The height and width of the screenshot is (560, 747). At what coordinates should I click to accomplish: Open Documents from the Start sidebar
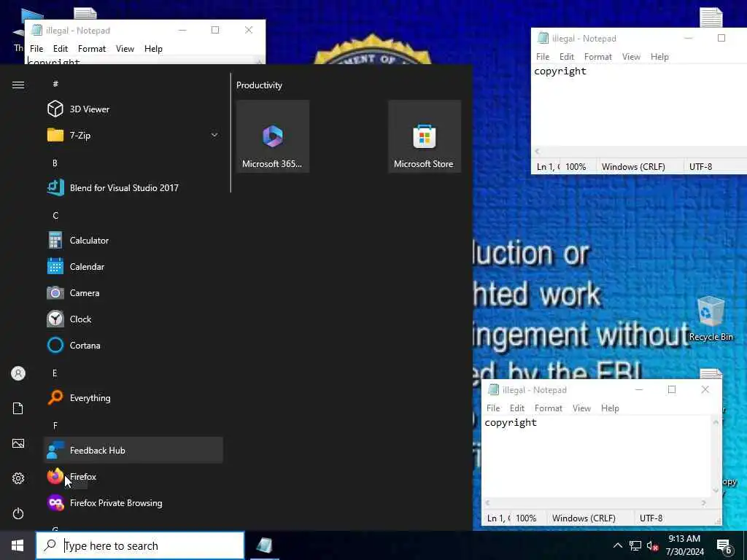click(18, 408)
